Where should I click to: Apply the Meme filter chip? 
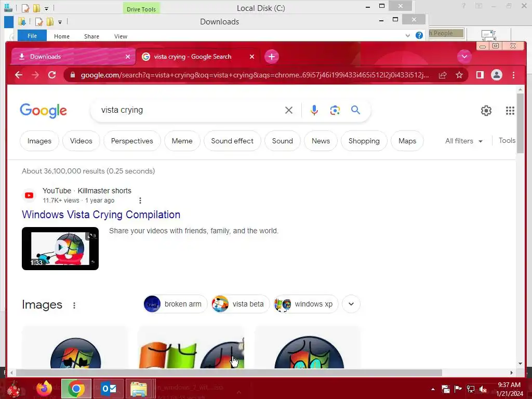click(x=182, y=141)
